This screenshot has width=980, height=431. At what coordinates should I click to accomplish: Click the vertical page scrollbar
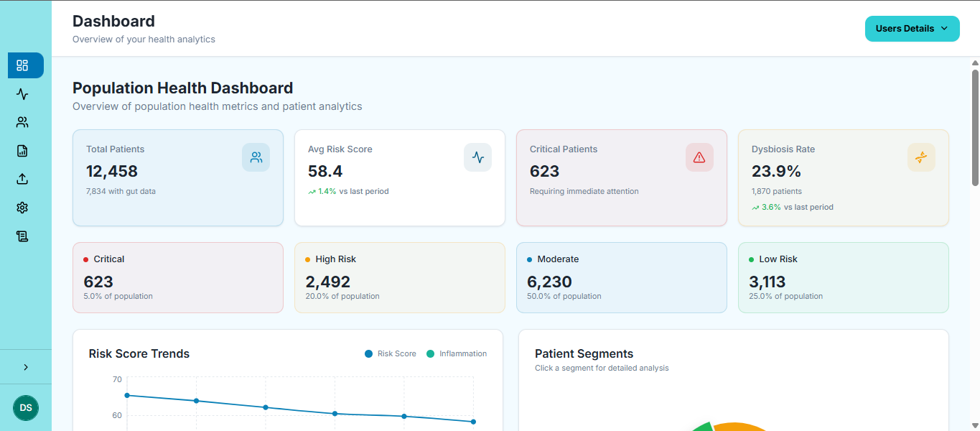point(975,128)
